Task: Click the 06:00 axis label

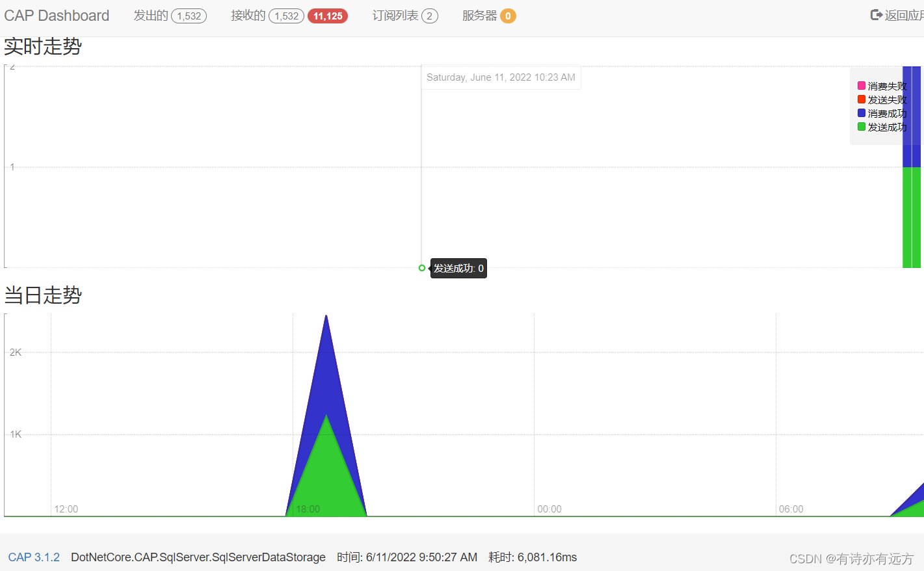Action: [791, 509]
